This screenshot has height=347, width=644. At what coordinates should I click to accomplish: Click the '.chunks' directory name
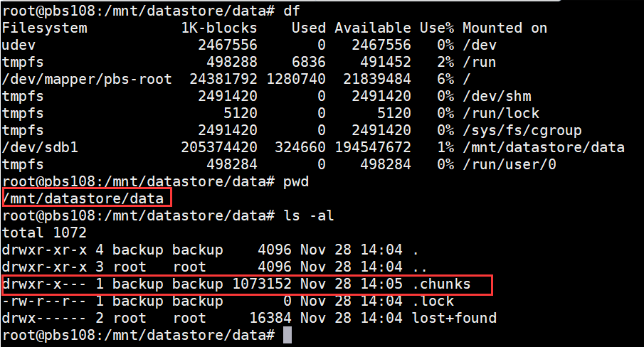pyautogui.click(x=441, y=284)
